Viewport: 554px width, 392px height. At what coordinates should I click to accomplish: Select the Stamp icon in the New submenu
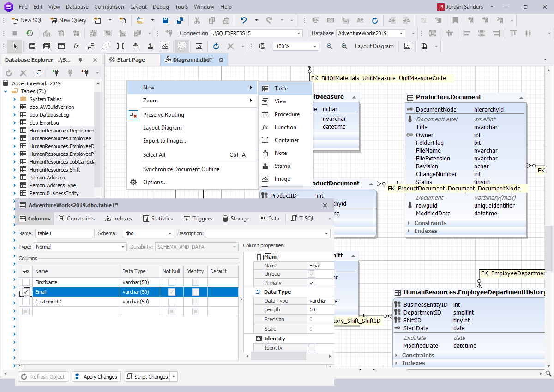coord(265,166)
